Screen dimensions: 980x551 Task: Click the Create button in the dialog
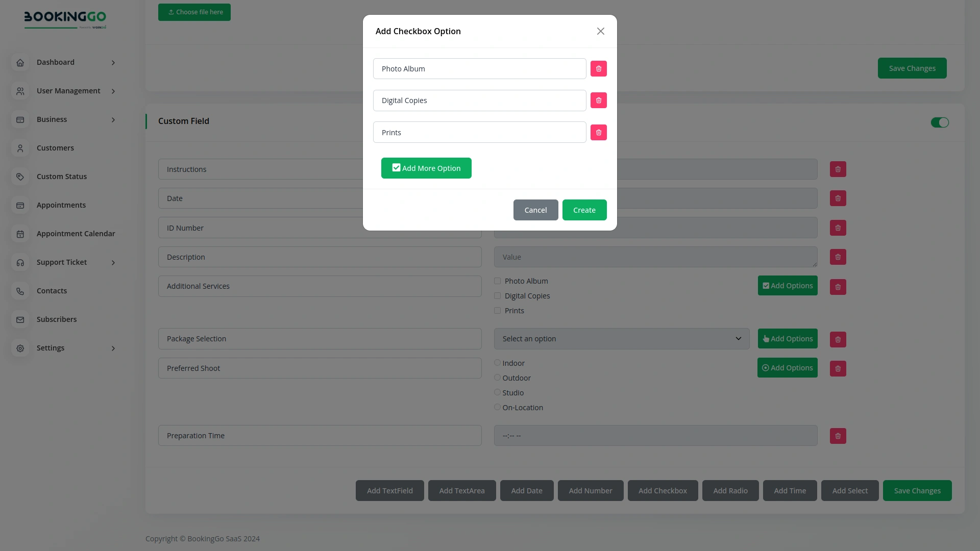[x=584, y=210]
